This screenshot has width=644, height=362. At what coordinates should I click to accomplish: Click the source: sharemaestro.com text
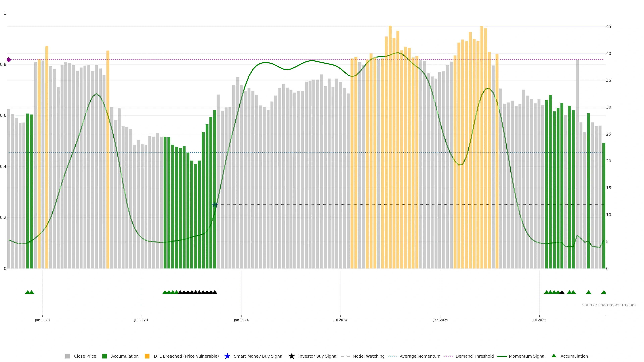pos(609,305)
